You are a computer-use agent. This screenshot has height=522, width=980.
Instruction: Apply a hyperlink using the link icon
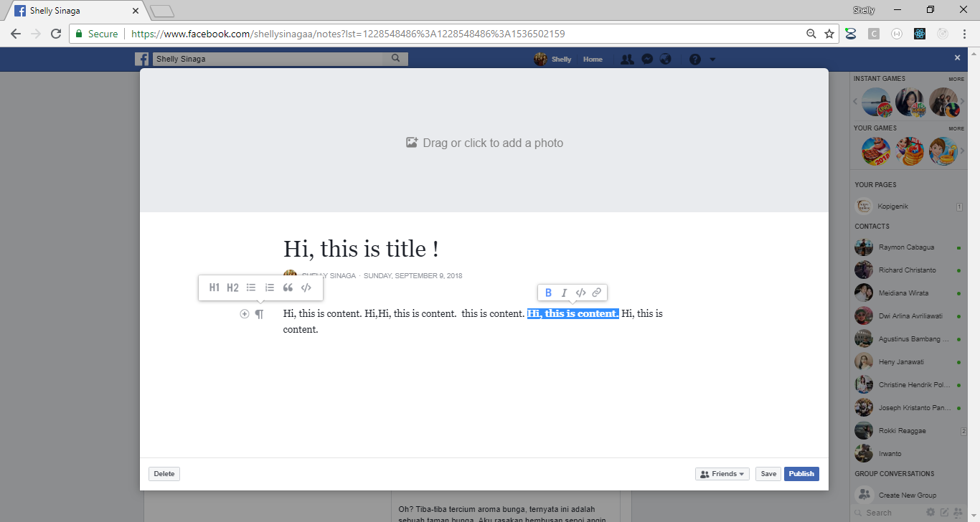[x=597, y=293]
